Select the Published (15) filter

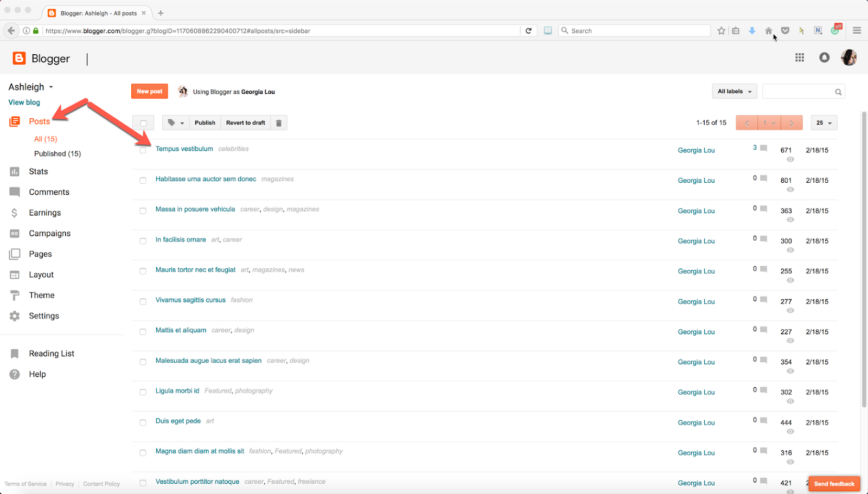tap(58, 153)
